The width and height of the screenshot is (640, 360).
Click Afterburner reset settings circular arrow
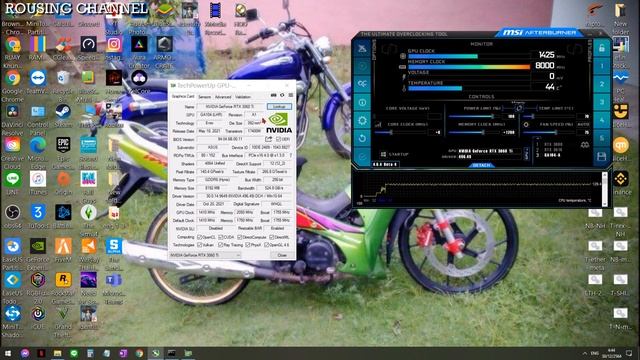click(x=362, y=138)
